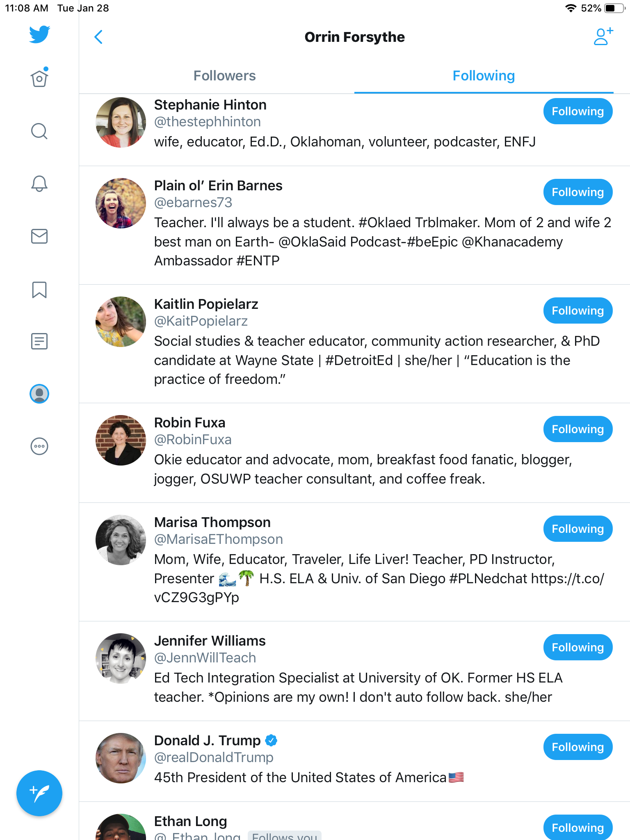This screenshot has height=840, width=630.
Task: Open the More options ellipsis icon
Action: coord(39,446)
